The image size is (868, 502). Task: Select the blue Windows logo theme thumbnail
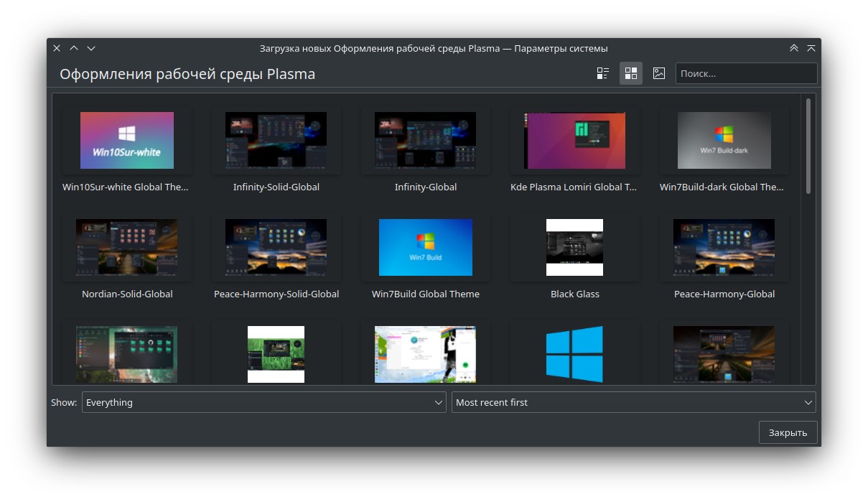point(575,354)
